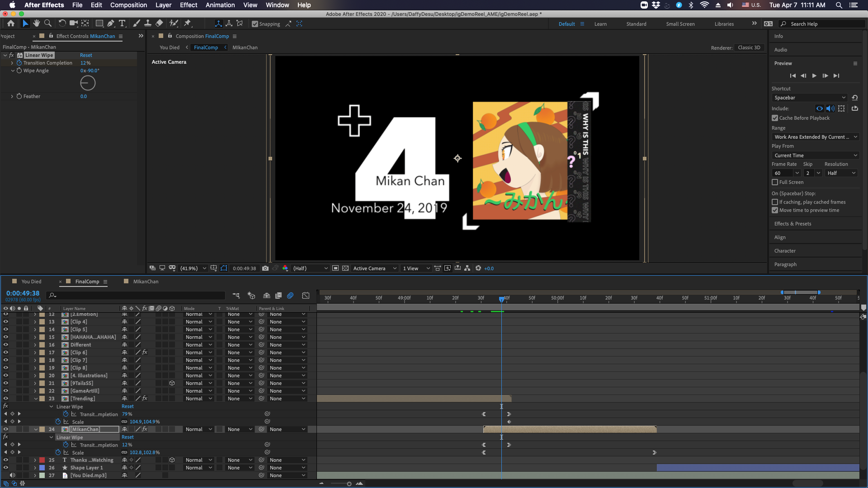Open the Composition menu
This screenshot has width=868, height=488.
click(x=128, y=5)
